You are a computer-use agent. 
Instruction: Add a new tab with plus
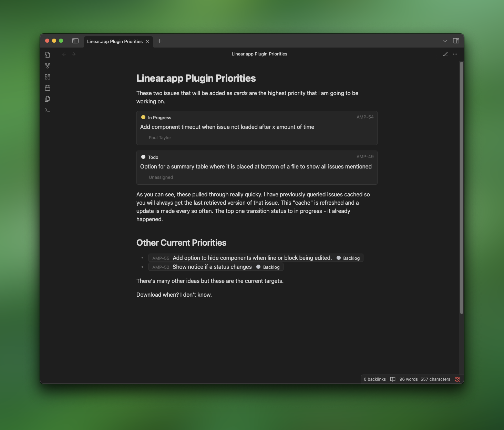pos(160,41)
